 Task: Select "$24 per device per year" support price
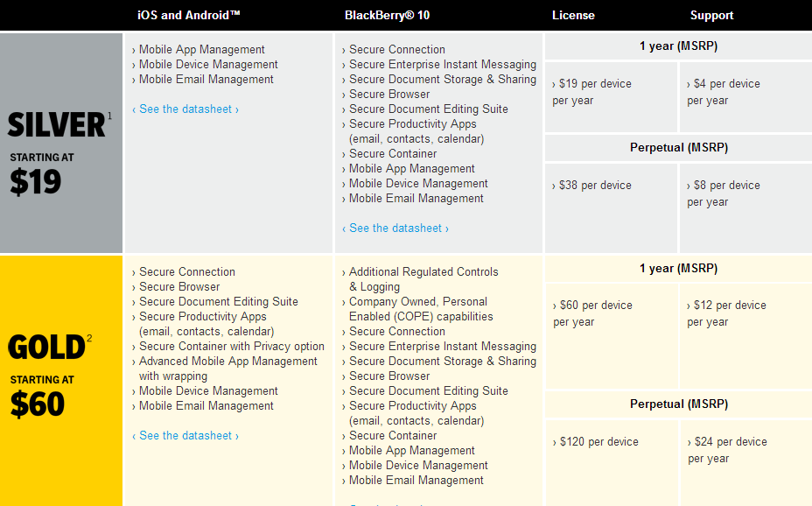pos(727,450)
